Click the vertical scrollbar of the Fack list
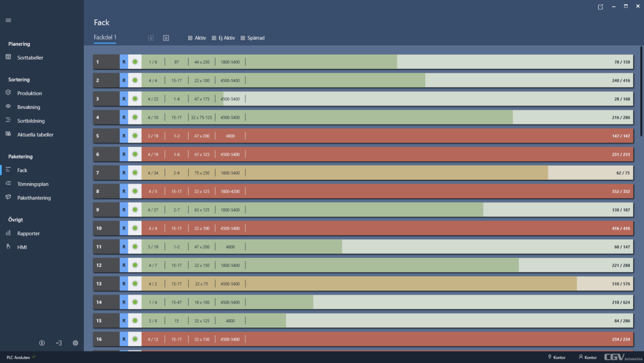Image resolution: width=644 pixels, height=363 pixels. coord(641,90)
